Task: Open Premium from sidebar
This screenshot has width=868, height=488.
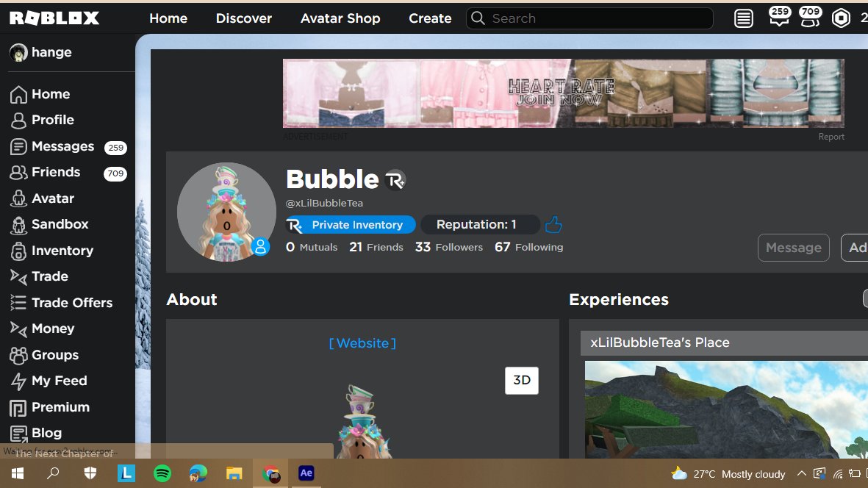Action: click(50, 407)
